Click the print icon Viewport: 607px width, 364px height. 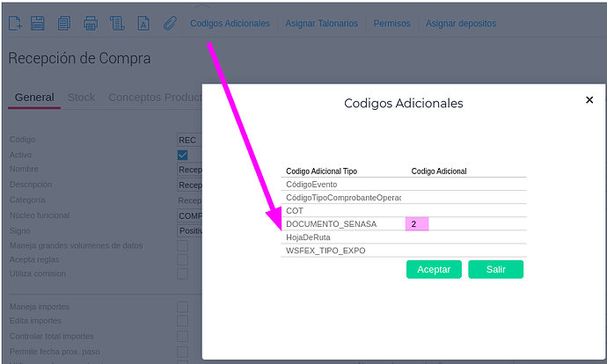[x=91, y=23]
